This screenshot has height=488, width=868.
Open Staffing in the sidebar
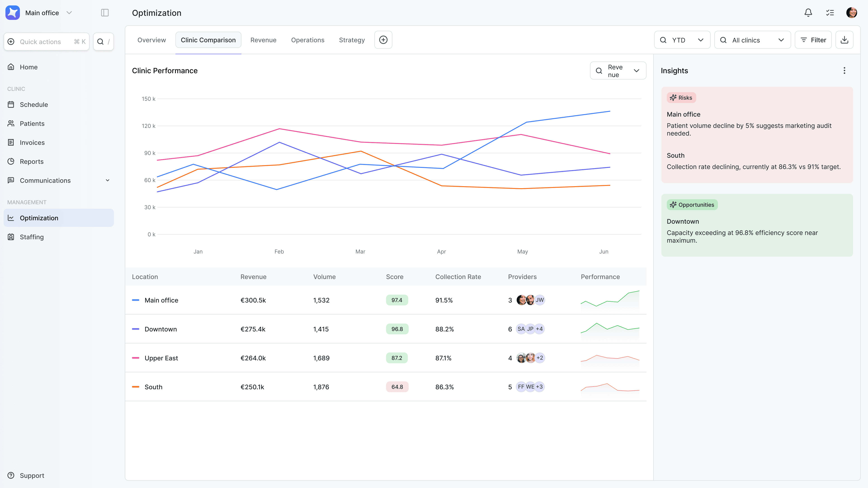(32, 237)
